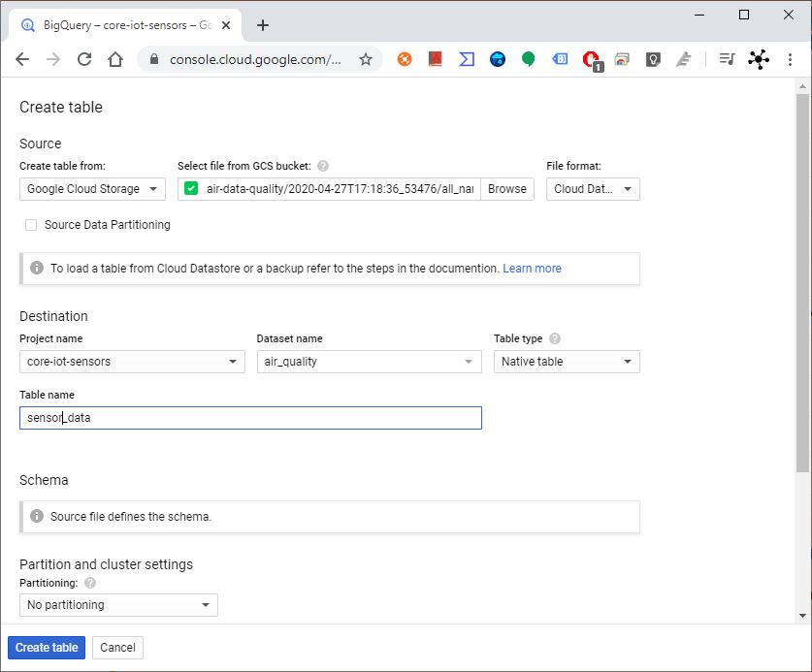Image resolution: width=812 pixels, height=672 pixels.
Task: Expand the Create table from dropdown
Action: [92, 189]
